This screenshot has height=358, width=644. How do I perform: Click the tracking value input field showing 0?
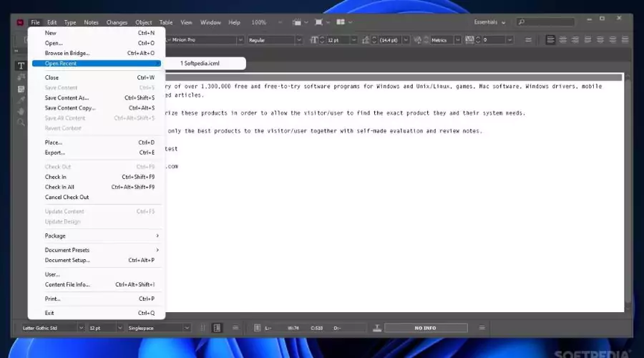tap(493, 40)
